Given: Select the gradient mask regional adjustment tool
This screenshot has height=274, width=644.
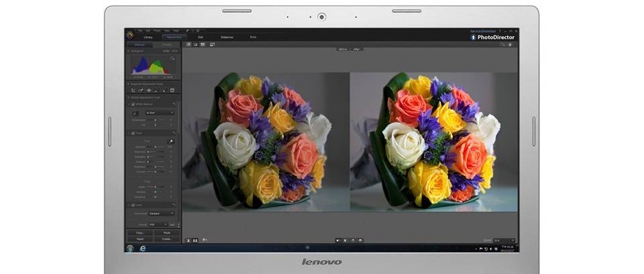Looking at the screenshot, I should pyautogui.click(x=164, y=90).
